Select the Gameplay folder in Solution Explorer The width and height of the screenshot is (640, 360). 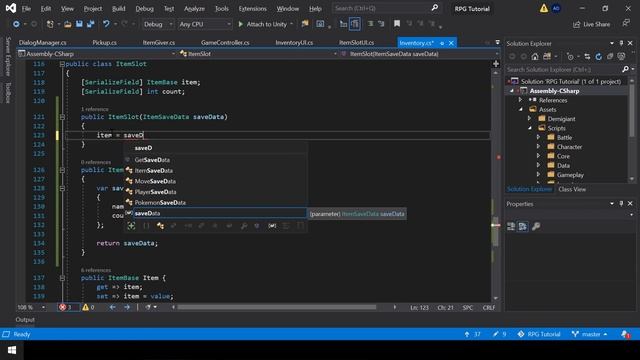[x=570, y=175]
